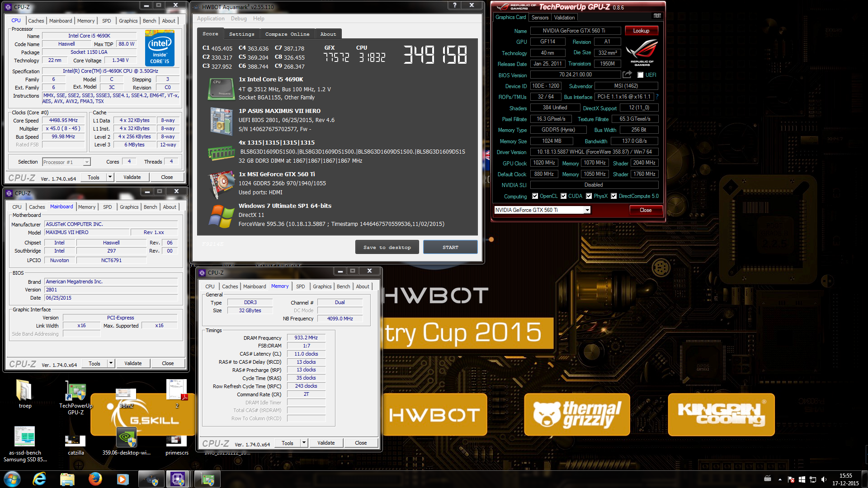Image resolution: width=868 pixels, height=488 pixels.
Task: Open Firefox from the taskbar
Action: click(x=95, y=479)
